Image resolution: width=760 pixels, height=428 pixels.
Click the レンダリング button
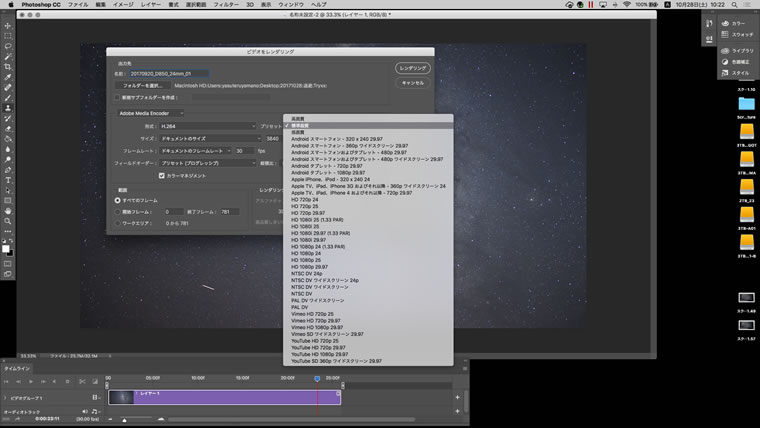[413, 68]
